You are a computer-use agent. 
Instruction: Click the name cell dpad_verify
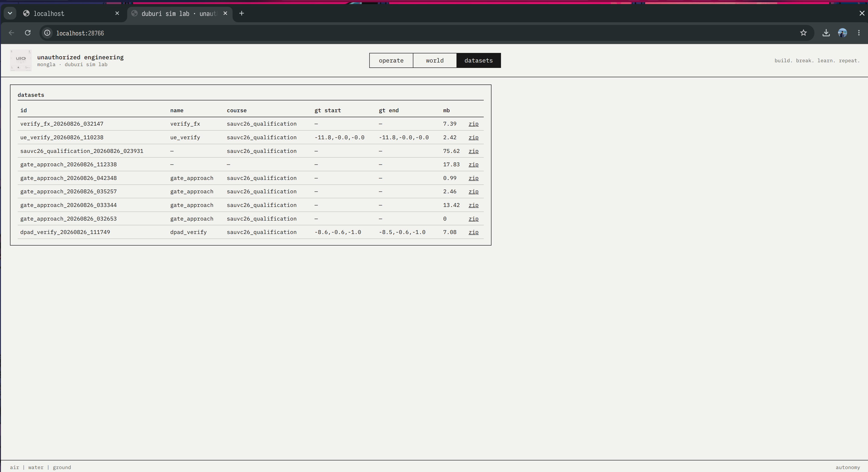[188, 232]
